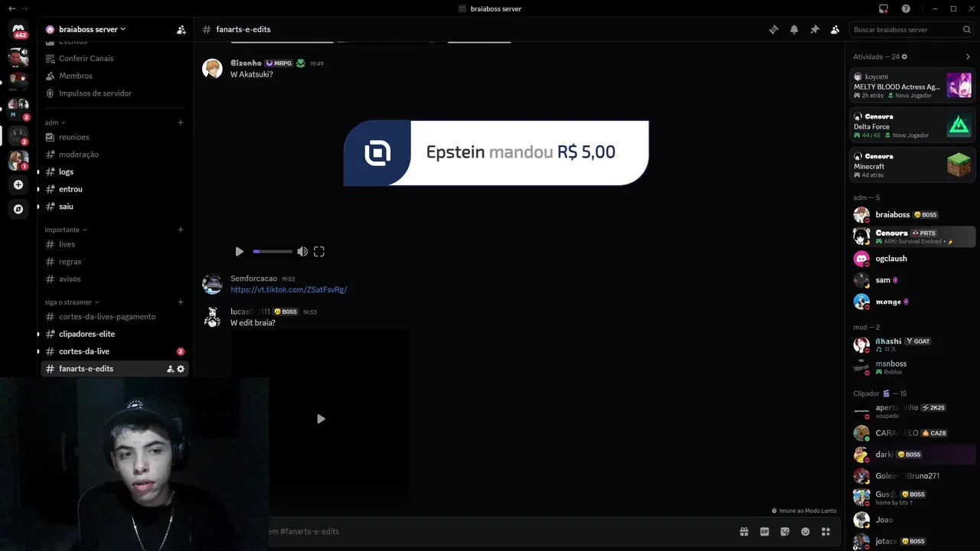The width and height of the screenshot is (980, 551).
Task: Click Semforcacao's avatar in chat
Action: pos(212,285)
